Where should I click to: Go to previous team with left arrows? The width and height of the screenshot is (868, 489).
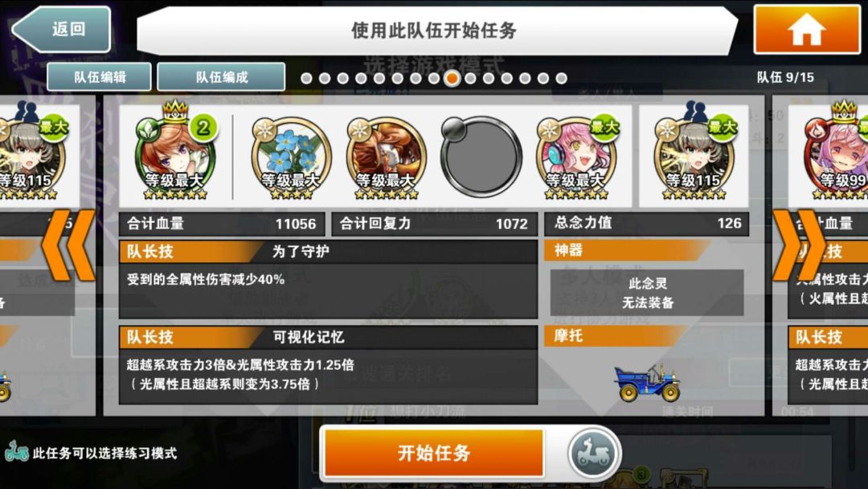(x=69, y=245)
